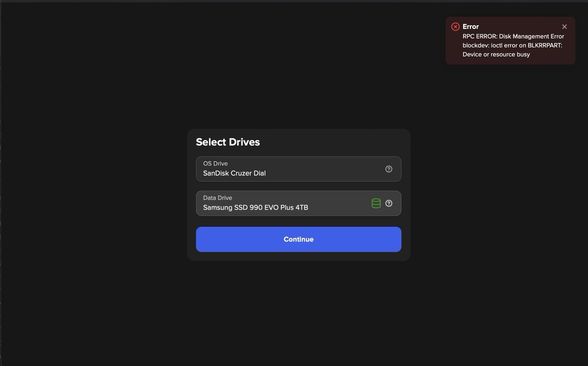Click the 'Device or resource busy' text
This screenshot has height=366, width=588.
pyautogui.click(x=496, y=54)
